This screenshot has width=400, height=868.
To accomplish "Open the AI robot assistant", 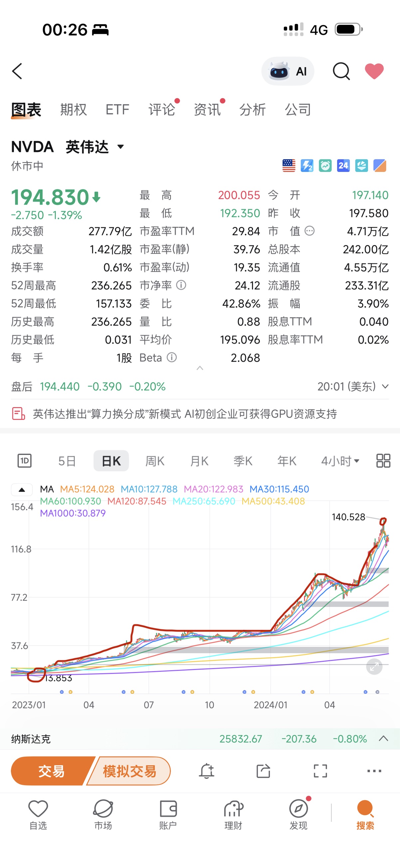I will pyautogui.click(x=288, y=71).
